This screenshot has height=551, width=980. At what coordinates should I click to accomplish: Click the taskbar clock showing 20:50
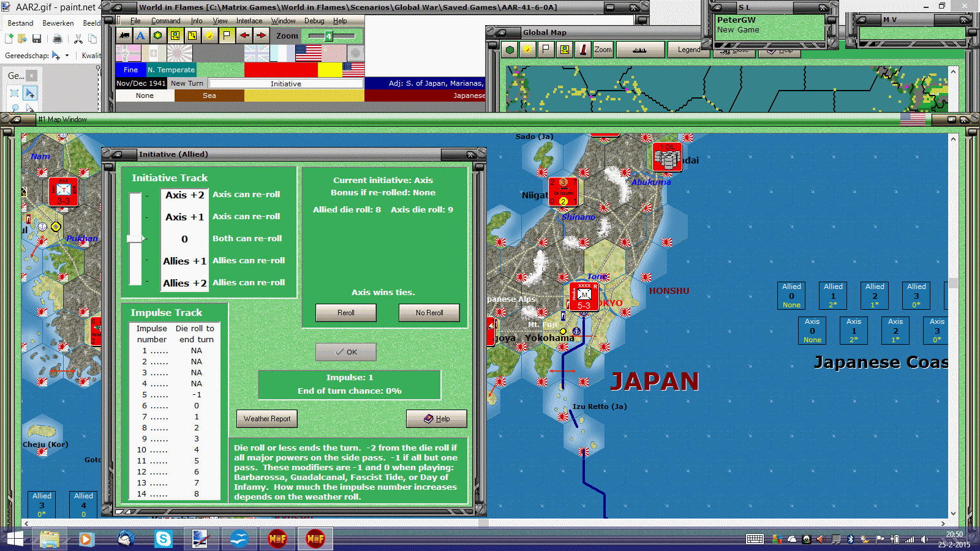pos(954,534)
